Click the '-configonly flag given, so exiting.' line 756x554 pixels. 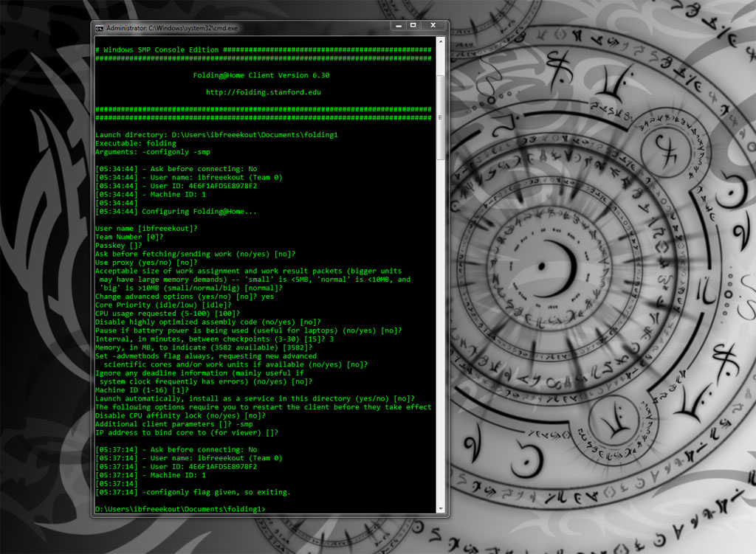[193, 492]
